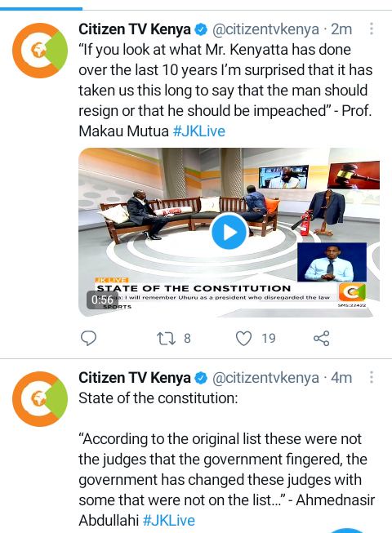Select the active blue tab indicator at top
Image resolution: width=392 pixels, height=533 pixels.
41,9
